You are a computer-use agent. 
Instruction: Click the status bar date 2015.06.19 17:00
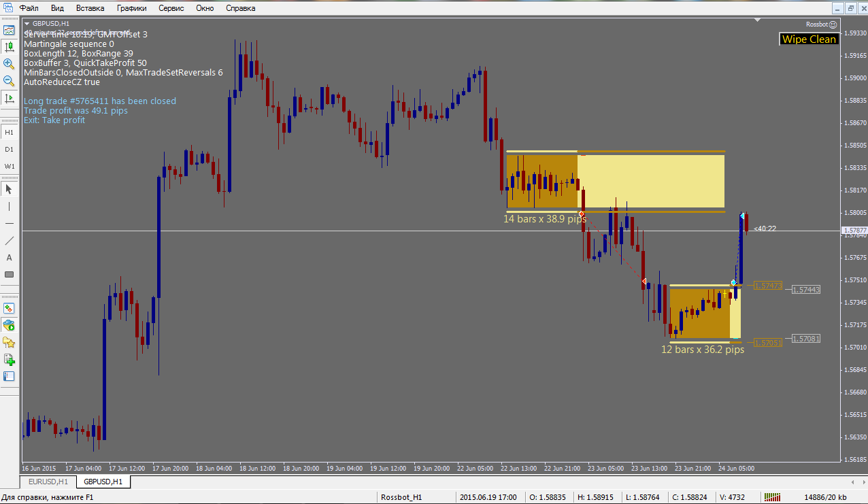489,497
